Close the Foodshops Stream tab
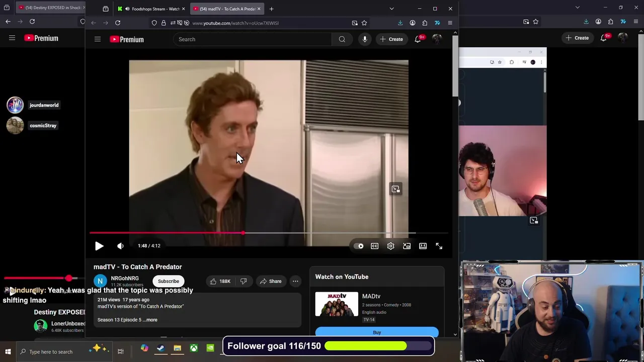 184,9
